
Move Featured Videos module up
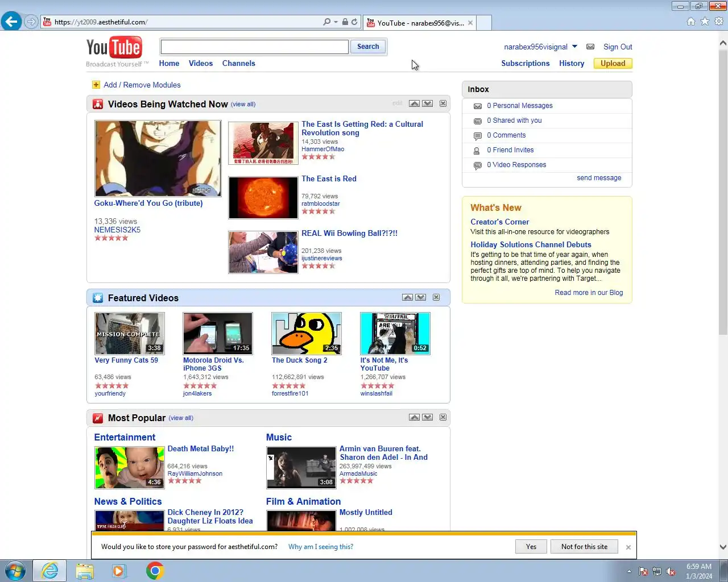tap(407, 297)
